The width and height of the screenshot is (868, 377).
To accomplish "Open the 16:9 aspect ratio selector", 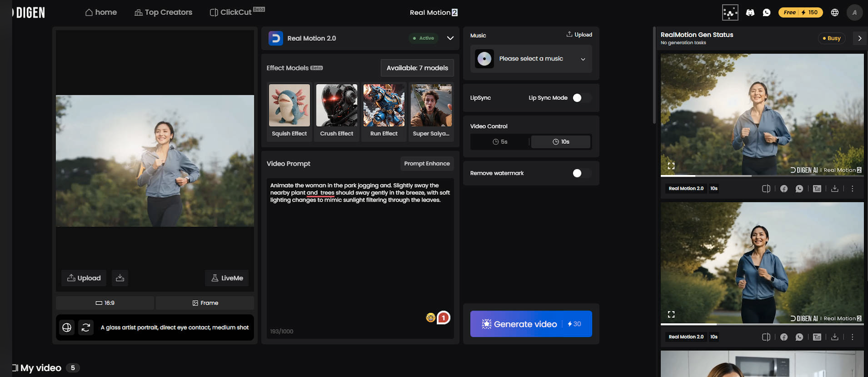I will point(105,303).
